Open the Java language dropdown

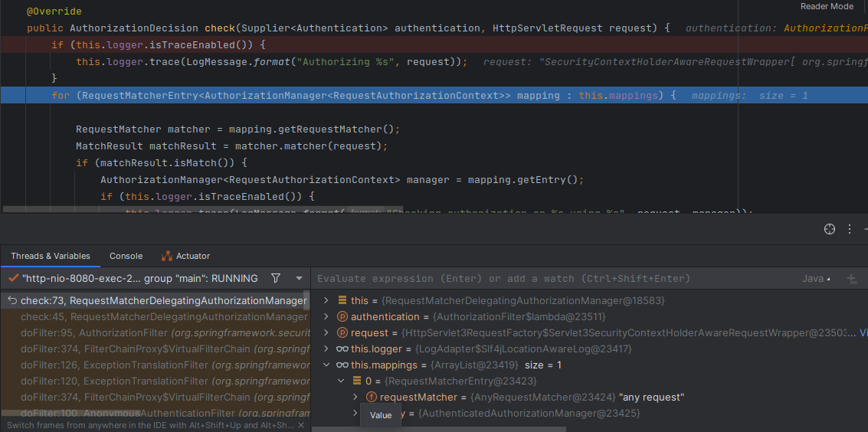[x=817, y=279]
